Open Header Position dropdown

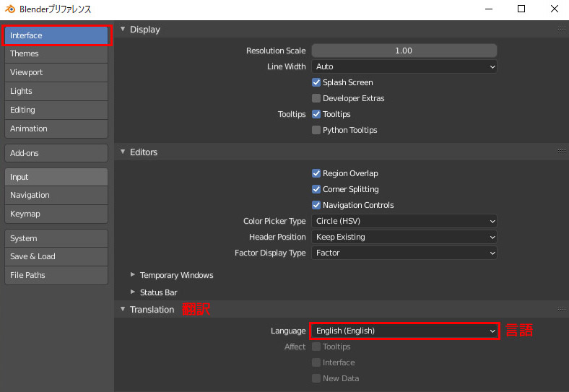404,237
